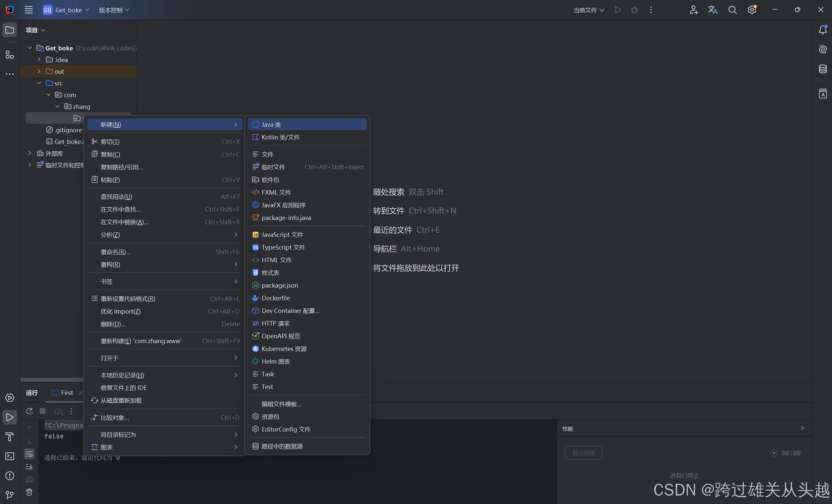Expand the .idea folder
The width and height of the screenshot is (832, 504).
pos(39,60)
